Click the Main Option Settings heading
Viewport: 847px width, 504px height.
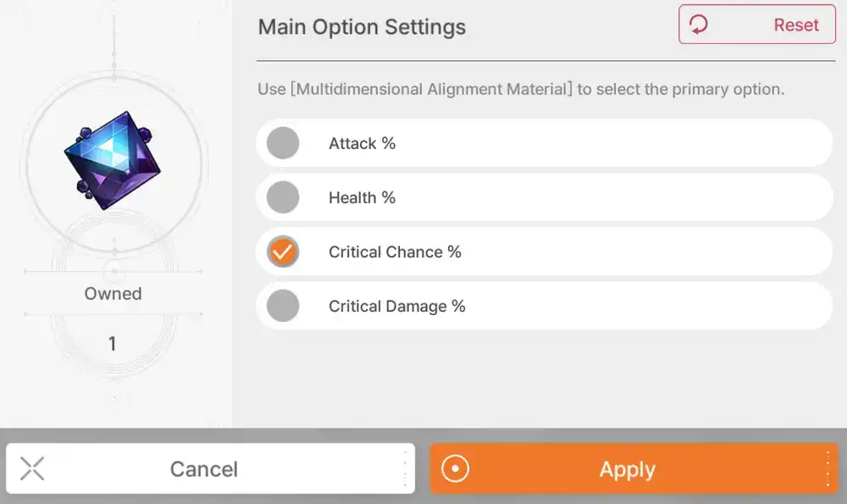(362, 26)
